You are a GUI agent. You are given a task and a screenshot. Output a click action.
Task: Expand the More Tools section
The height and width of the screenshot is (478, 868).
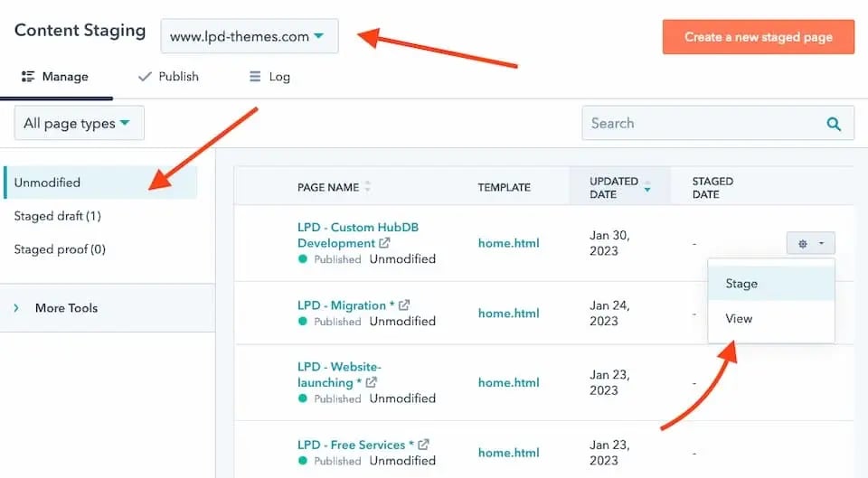(108, 308)
